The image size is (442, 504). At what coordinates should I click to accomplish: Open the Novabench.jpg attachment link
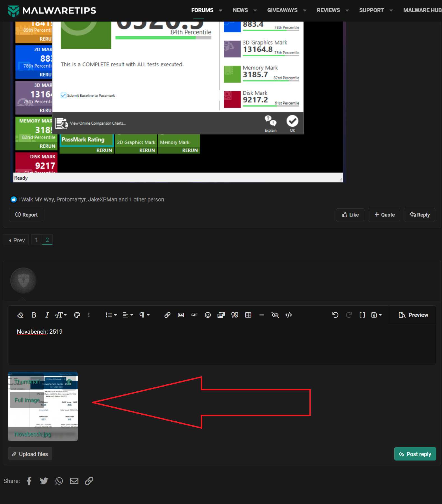point(33,434)
